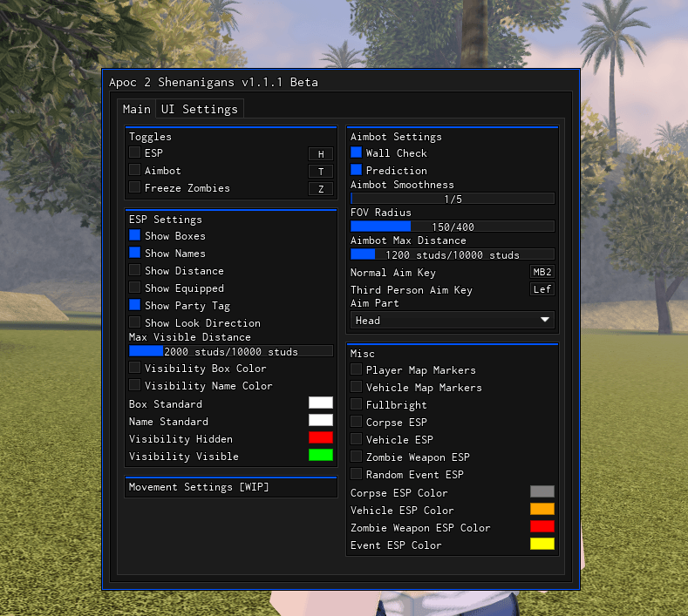
Task: Change the Third Person Aim Key button
Action: pyautogui.click(x=542, y=289)
